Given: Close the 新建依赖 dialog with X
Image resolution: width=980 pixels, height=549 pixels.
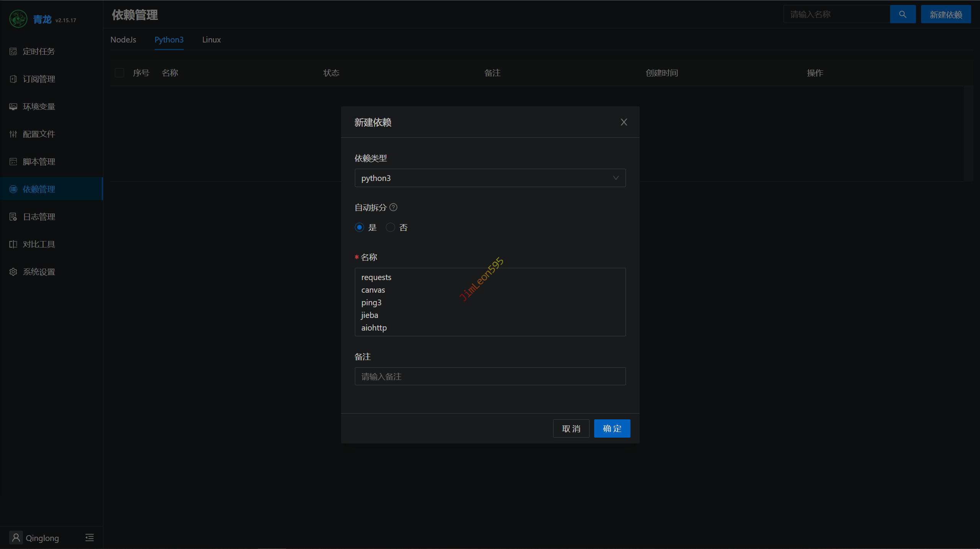Looking at the screenshot, I should [x=624, y=122].
